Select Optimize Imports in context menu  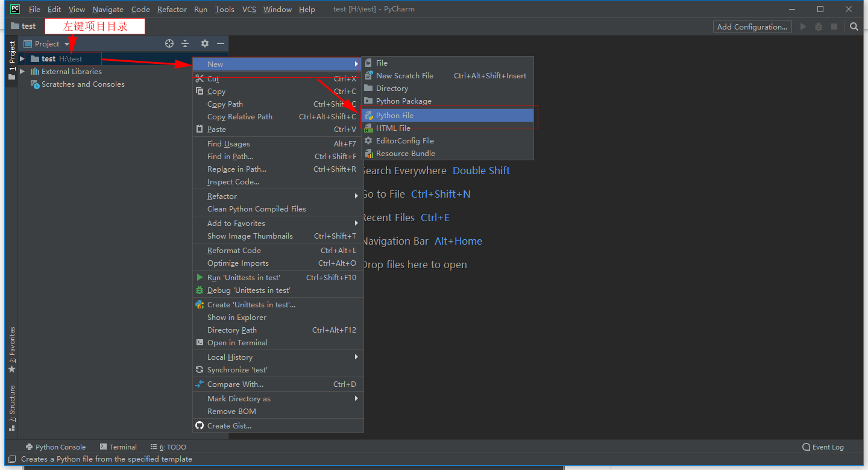pyautogui.click(x=278, y=263)
